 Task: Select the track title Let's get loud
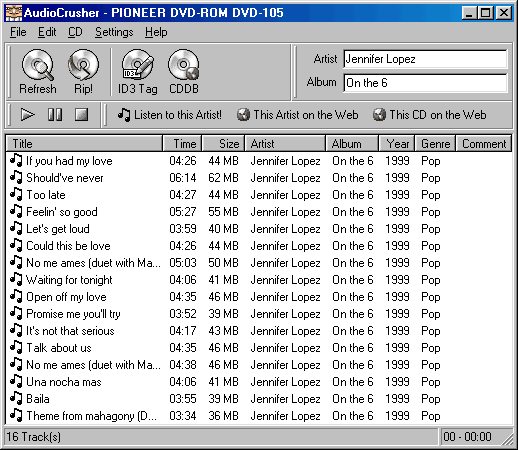click(58, 229)
